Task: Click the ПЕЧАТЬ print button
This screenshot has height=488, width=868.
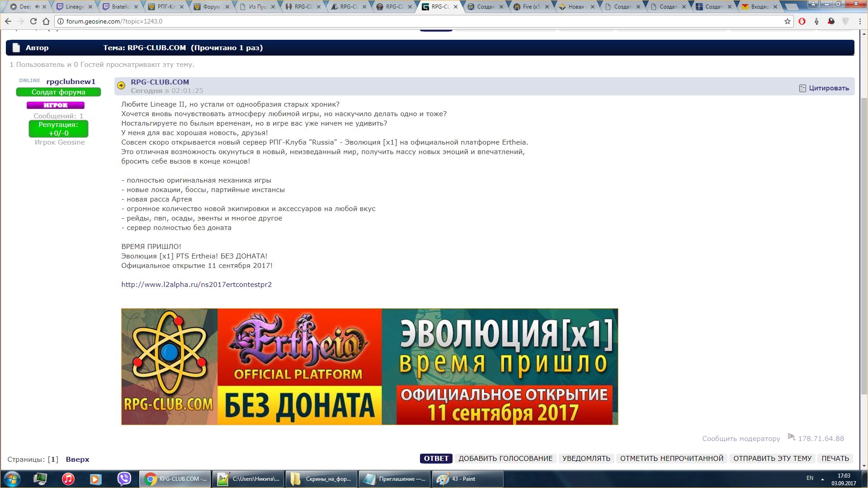Action: click(835, 458)
